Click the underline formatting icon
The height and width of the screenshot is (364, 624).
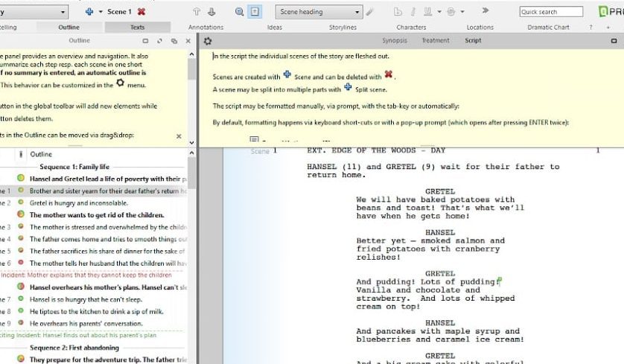point(427,12)
